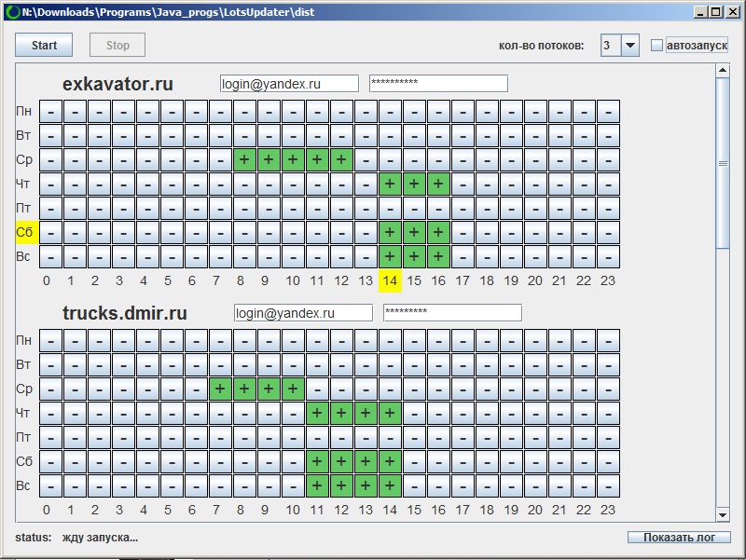The height and width of the screenshot is (560, 746).
Task: Click the scrollbar down arrow
Action: (723, 515)
